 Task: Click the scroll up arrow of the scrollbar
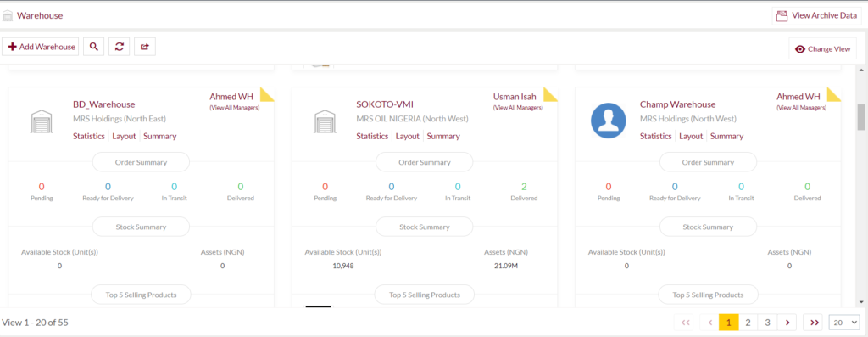[861, 70]
